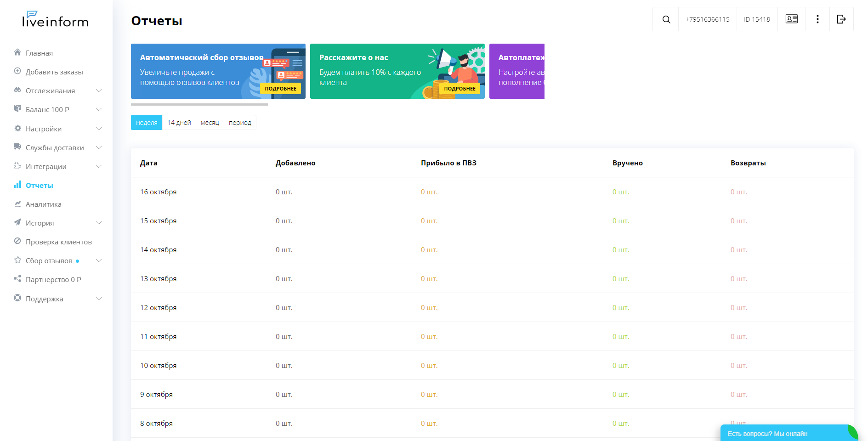Click the ID 15418 label
This screenshot has height=441, width=868.
757,19
